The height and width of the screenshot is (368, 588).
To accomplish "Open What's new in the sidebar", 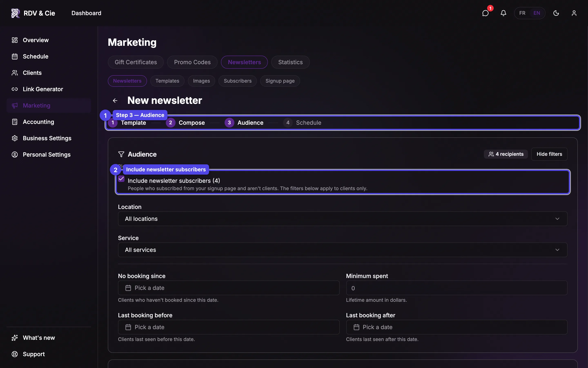I will coord(49,338).
